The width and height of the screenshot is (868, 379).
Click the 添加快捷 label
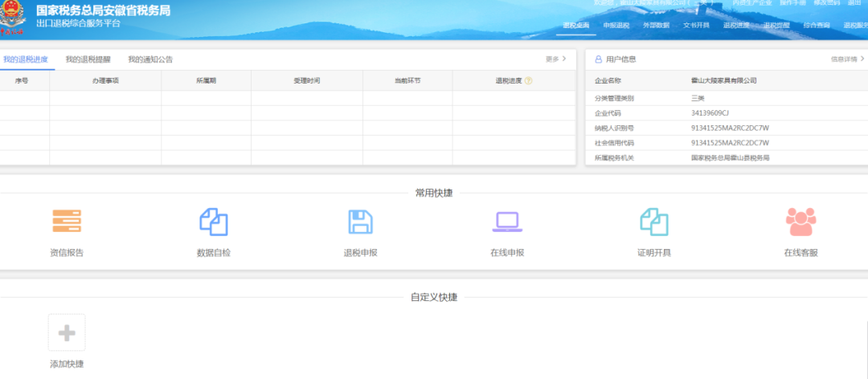(67, 365)
